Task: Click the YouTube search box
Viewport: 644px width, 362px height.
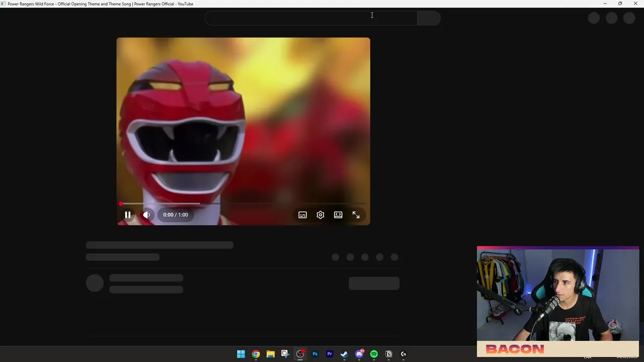Action: [x=311, y=18]
